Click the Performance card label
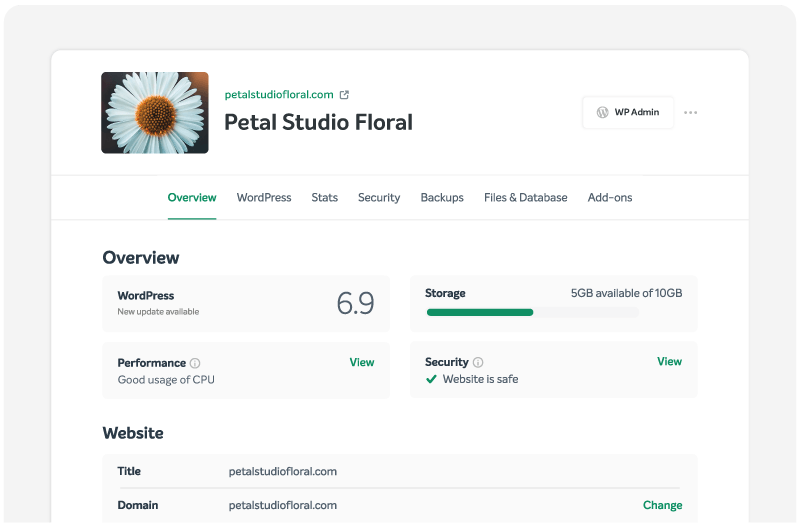This screenshot has height=528, width=800. [x=152, y=363]
